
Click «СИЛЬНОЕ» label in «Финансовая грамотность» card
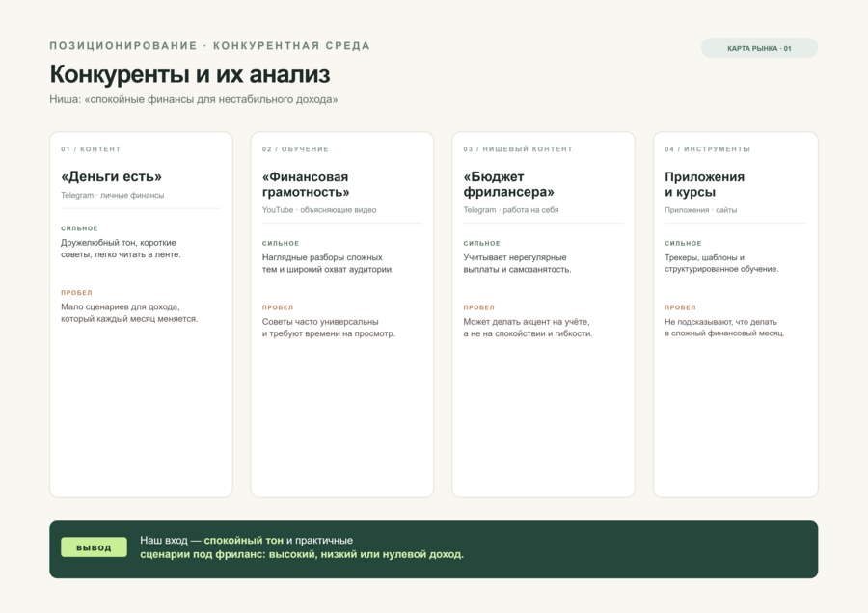tap(281, 244)
